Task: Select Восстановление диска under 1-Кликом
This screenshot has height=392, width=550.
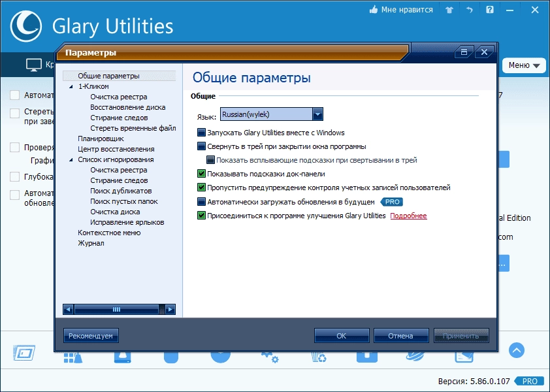Action: coord(127,107)
